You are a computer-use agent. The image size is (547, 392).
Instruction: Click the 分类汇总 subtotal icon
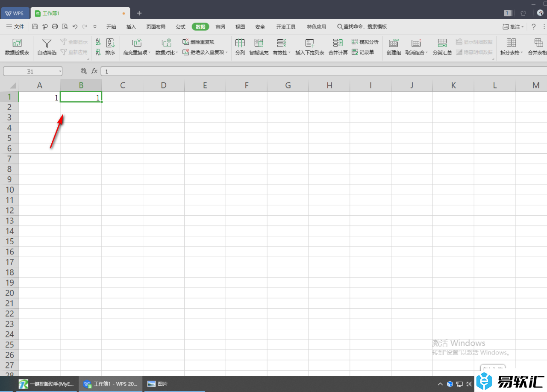click(x=442, y=43)
